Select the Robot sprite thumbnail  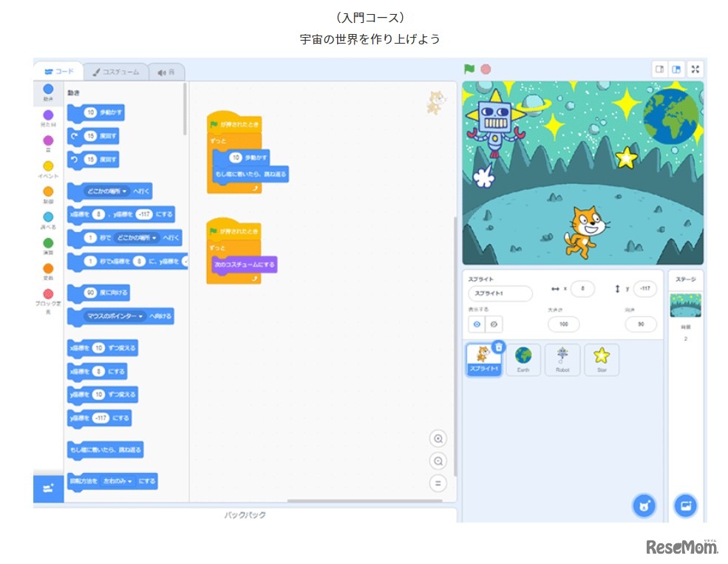(562, 360)
